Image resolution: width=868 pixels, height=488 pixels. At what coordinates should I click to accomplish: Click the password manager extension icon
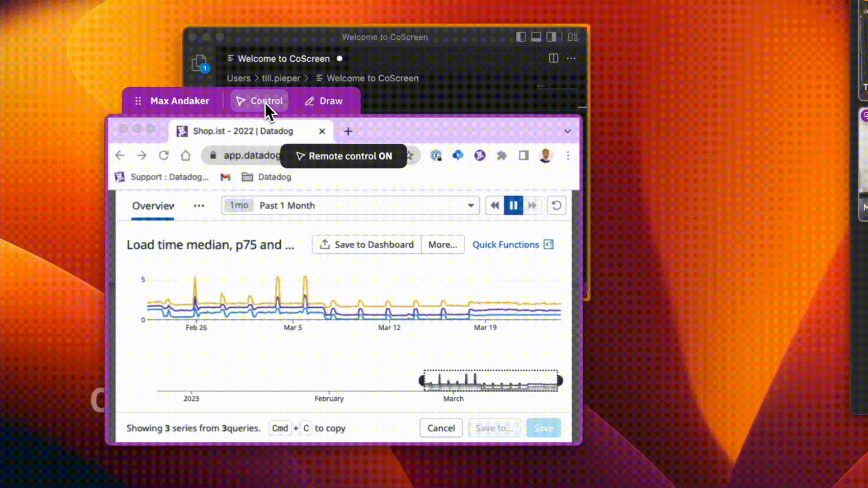pyautogui.click(x=436, y=155)
